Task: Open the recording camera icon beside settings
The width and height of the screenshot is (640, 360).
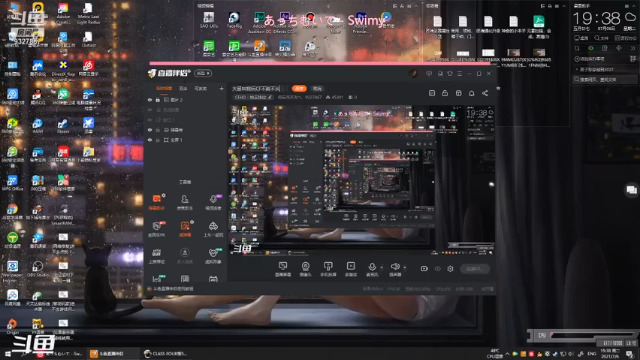Action: [424, 269]
